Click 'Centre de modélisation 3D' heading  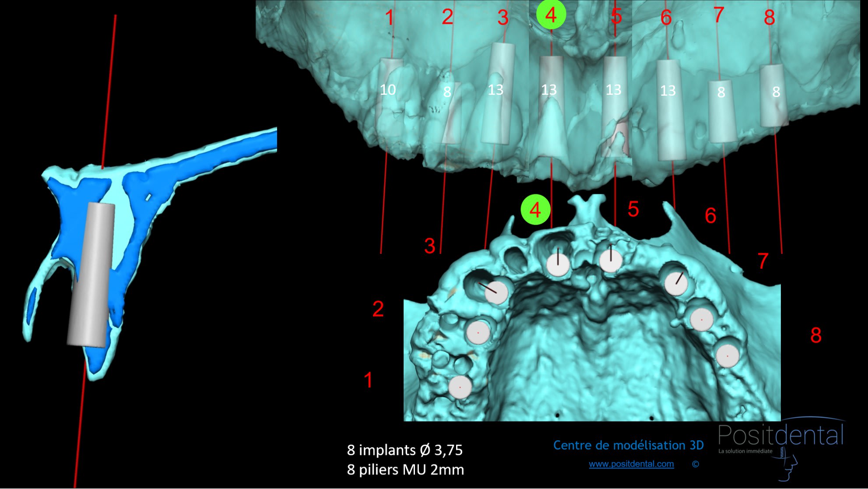click(x=628, y=445)
